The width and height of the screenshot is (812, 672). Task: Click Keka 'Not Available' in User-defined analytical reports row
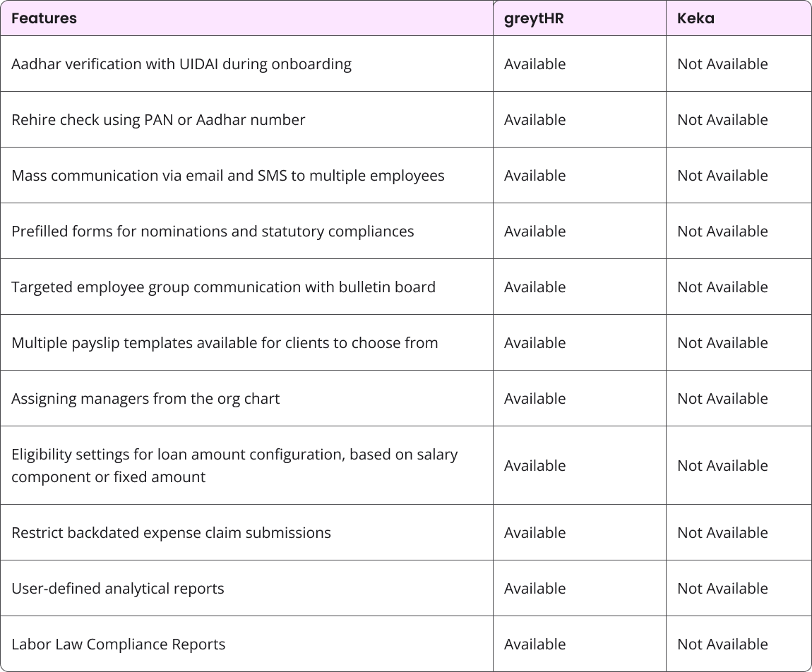coord(722,589)
